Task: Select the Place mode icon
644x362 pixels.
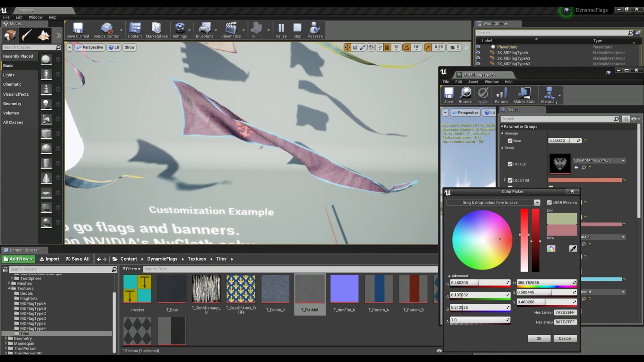Action: coord(10,35)
